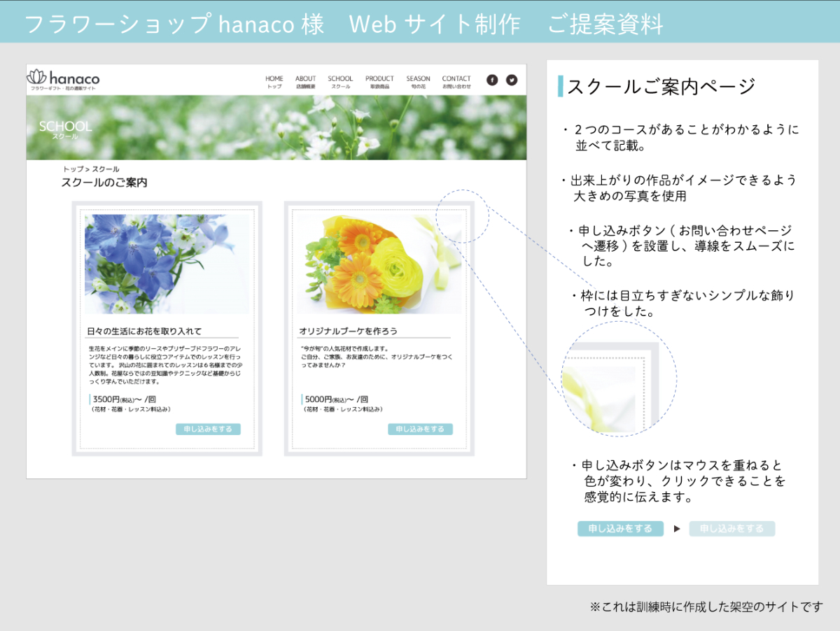840x631 pixels.
Task: Select the yellow bouquet course photo
Action: (378, 264)
